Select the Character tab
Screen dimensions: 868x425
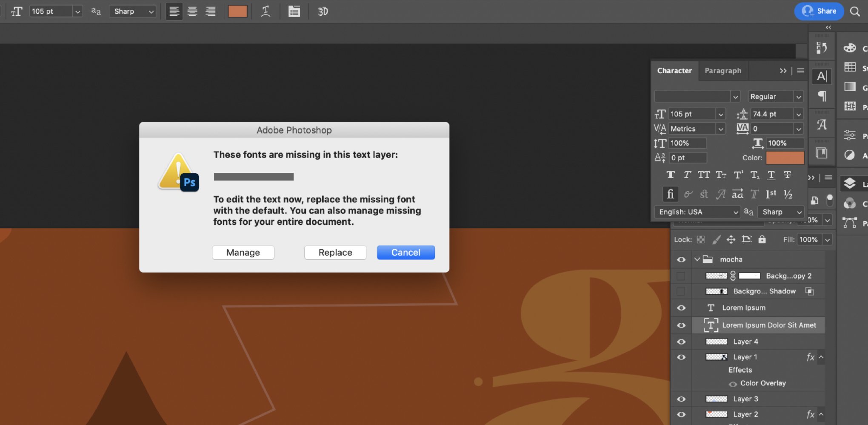click(674, 70)
